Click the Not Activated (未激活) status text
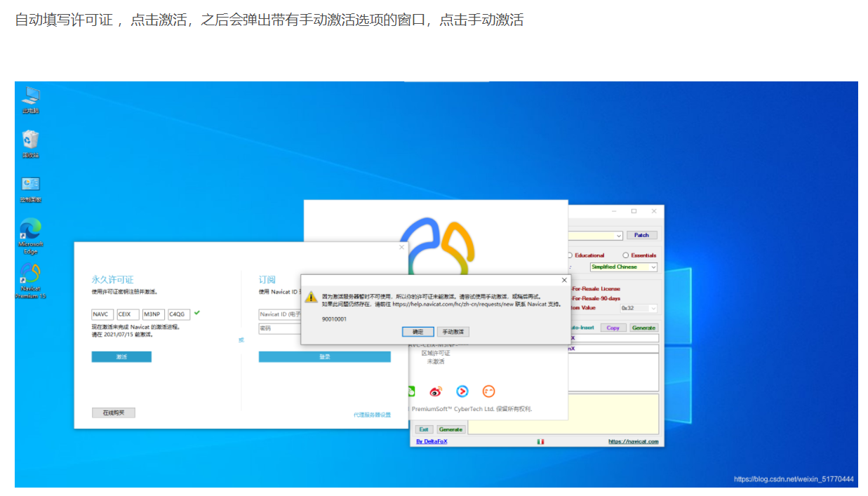868x496 pixels. (x=436, y=361)
